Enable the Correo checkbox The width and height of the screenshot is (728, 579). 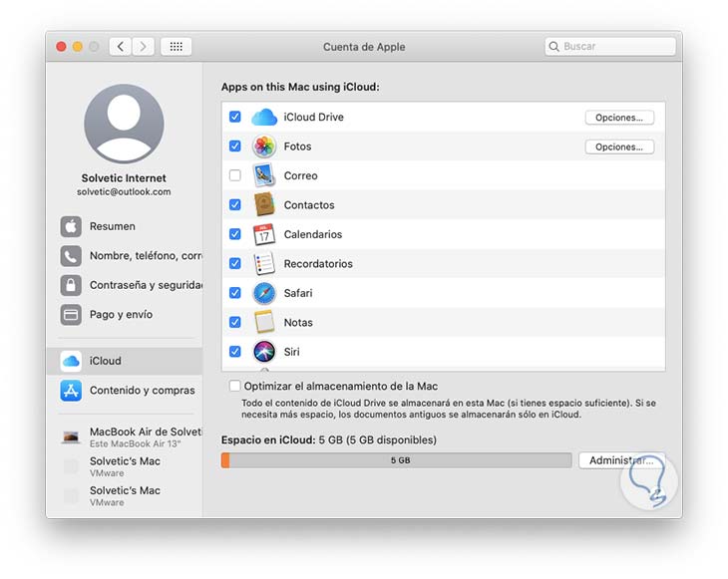tap(235, 175)
